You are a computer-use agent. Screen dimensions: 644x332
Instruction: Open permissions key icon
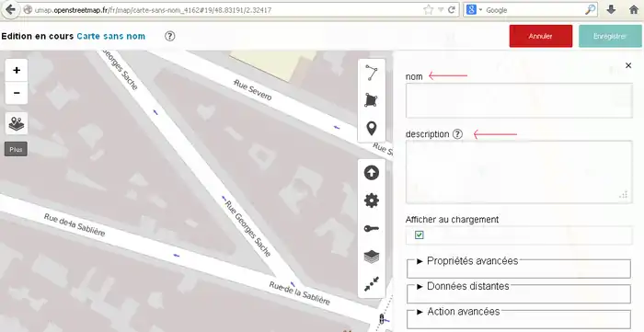pos(372,229)
